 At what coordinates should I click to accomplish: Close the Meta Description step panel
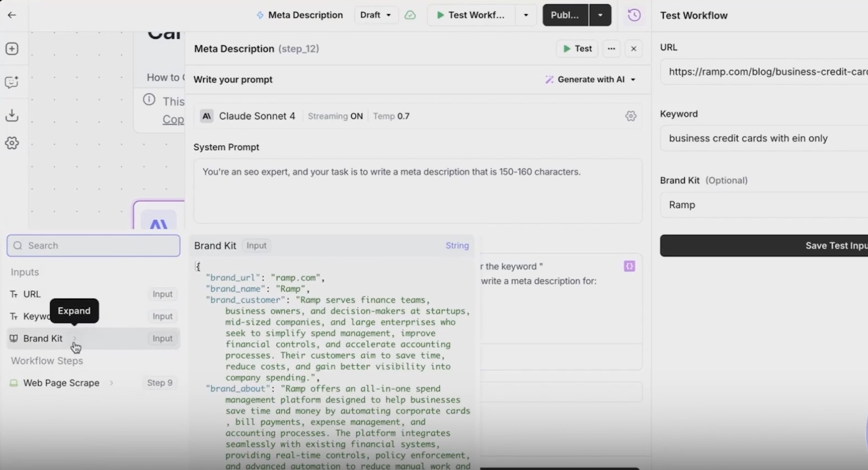pos(633,49)
